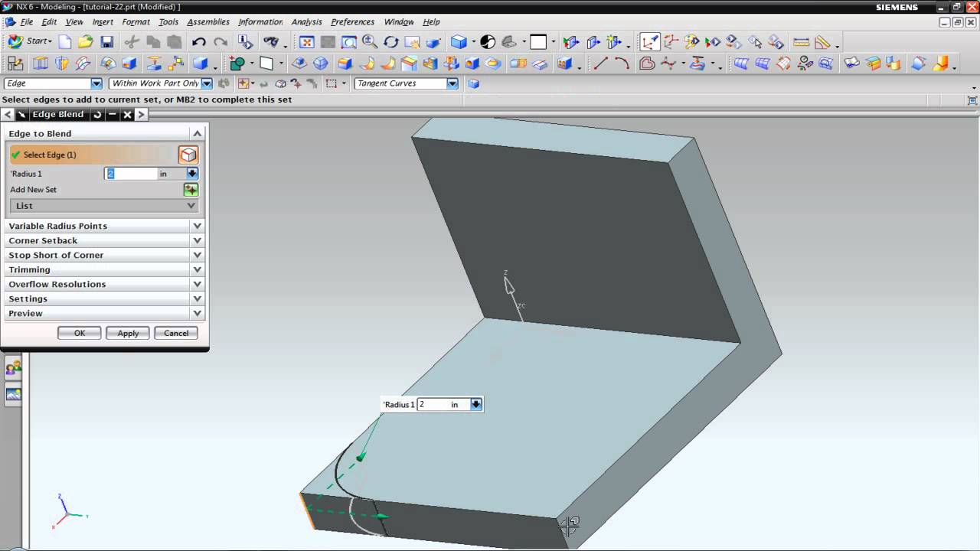Image resolution: width=980 pixels, height=551 pixels.
Task: Open the Tangent Curves rule dropdown
Action: [x=452, y=83]
